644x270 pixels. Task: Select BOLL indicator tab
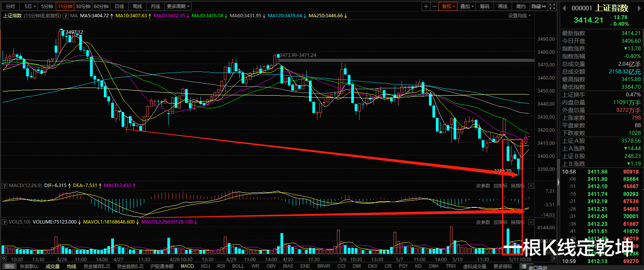(238, 266)
